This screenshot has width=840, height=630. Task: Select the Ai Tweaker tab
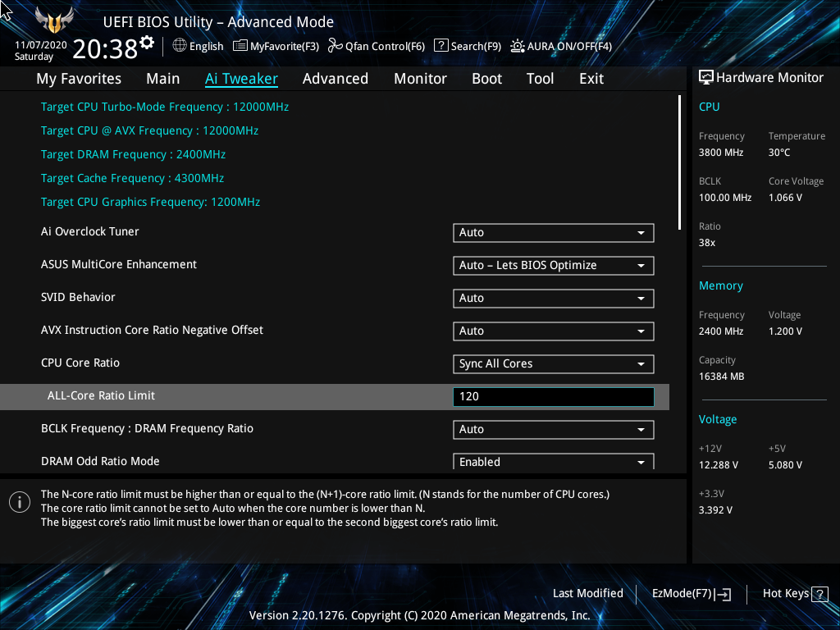(242, 79)
